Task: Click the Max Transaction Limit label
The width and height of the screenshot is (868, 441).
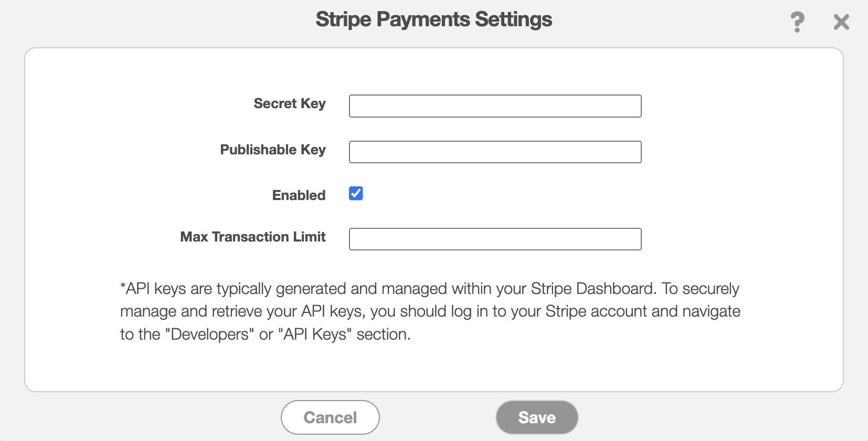Action: point(253,237)
